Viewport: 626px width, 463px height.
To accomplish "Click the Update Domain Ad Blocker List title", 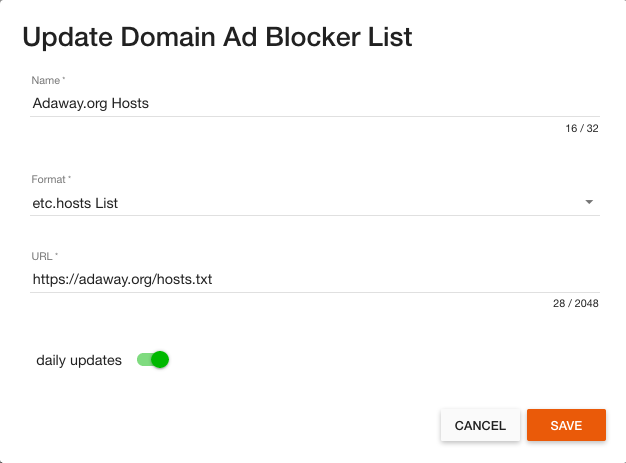I will tap(217, 37).
